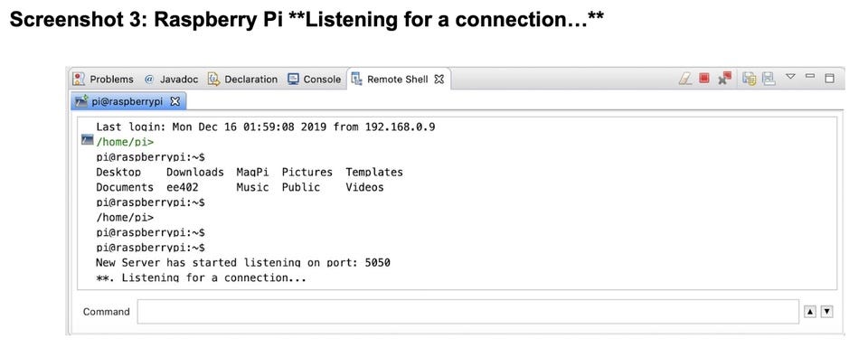Click the black '/home/pi>' output line
The image size is (868, 357).
tap(125, 218)
